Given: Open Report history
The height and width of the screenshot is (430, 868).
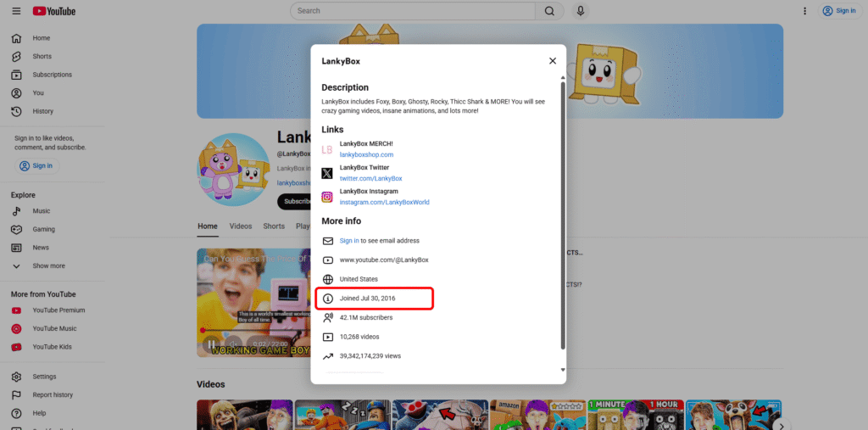Looking at the screenshot, I should [x=52, y=395].
